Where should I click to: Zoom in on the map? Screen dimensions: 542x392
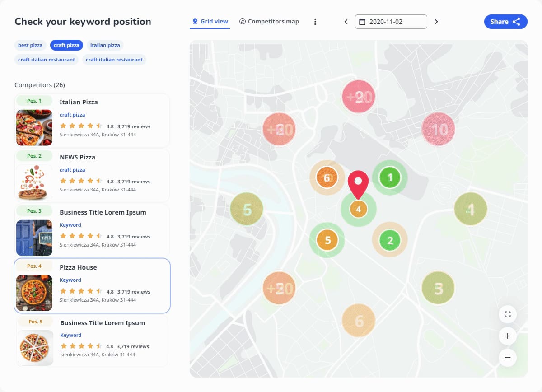pyautogui.click(x=508, y=336)
